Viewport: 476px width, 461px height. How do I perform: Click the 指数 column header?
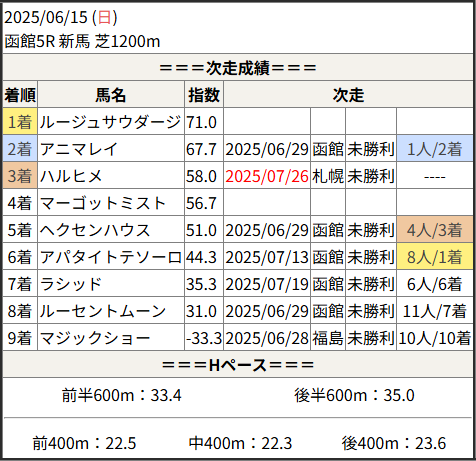[204, 95]
